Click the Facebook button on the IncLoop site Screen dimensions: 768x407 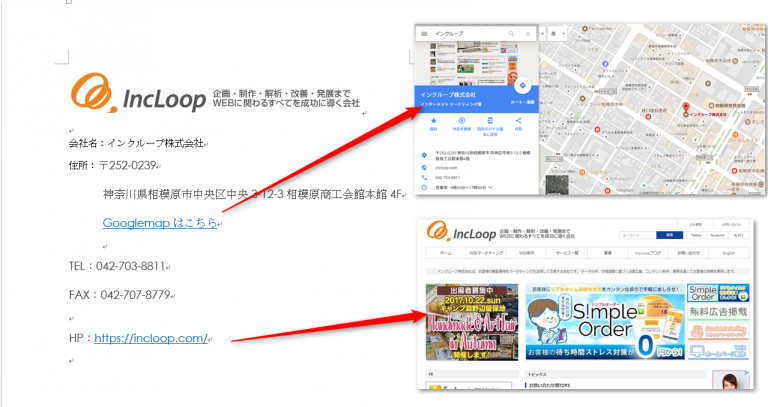coord(717,235)
